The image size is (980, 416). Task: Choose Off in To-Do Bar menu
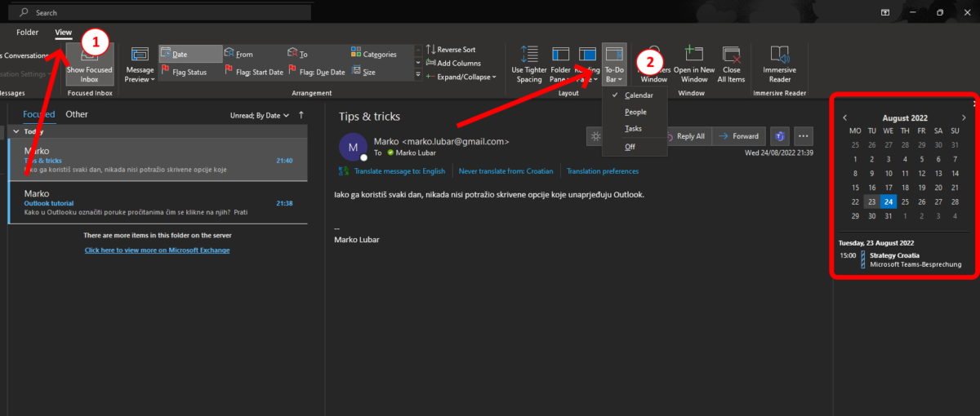pyautogui.click(x=635, y=147)
